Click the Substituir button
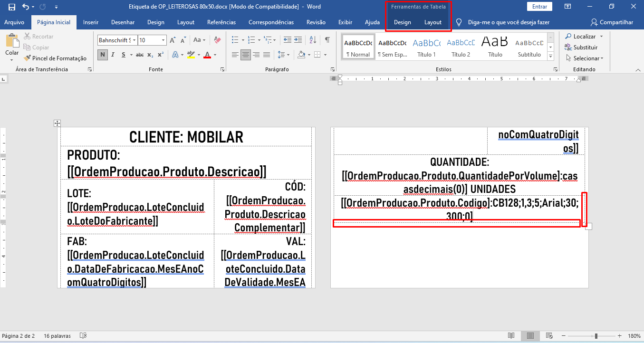This screenshot has height=343, width=644. point(581,48)
